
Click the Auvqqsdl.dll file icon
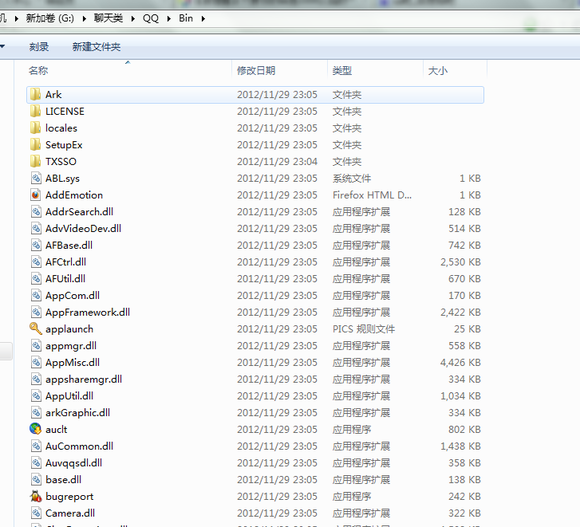36,463
